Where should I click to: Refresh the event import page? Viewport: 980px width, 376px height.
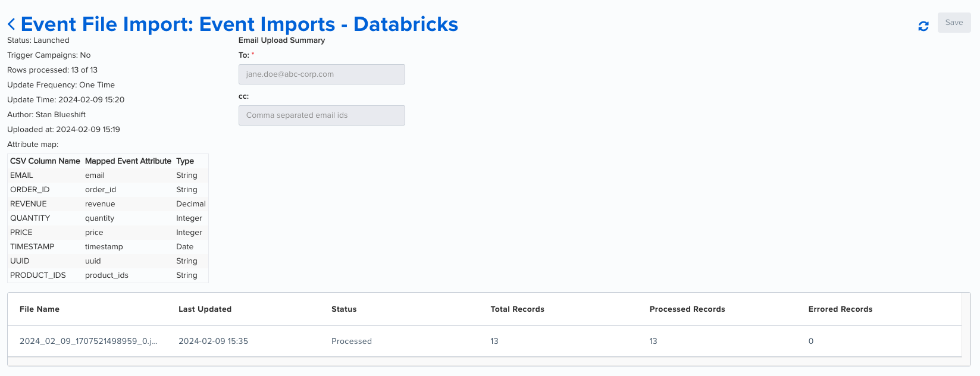(923, 26)
